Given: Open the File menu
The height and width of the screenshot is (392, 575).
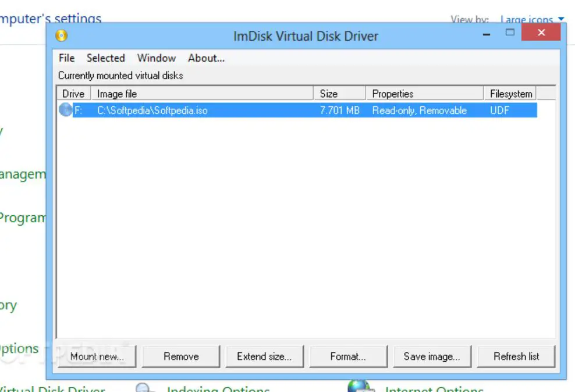Looking at the screenshot, I should point(67,58).
